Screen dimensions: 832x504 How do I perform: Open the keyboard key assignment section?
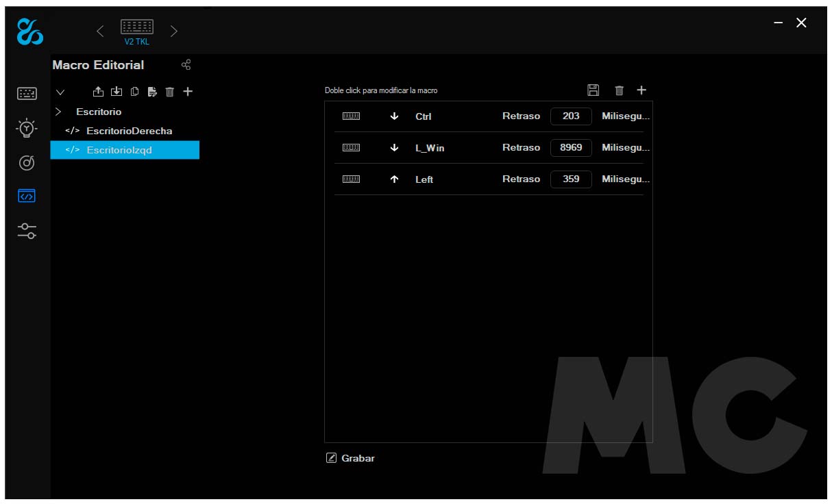[27, 93]
